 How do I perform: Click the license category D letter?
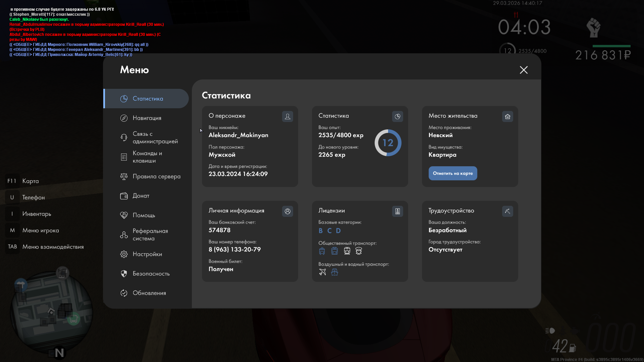pos(338,231)
